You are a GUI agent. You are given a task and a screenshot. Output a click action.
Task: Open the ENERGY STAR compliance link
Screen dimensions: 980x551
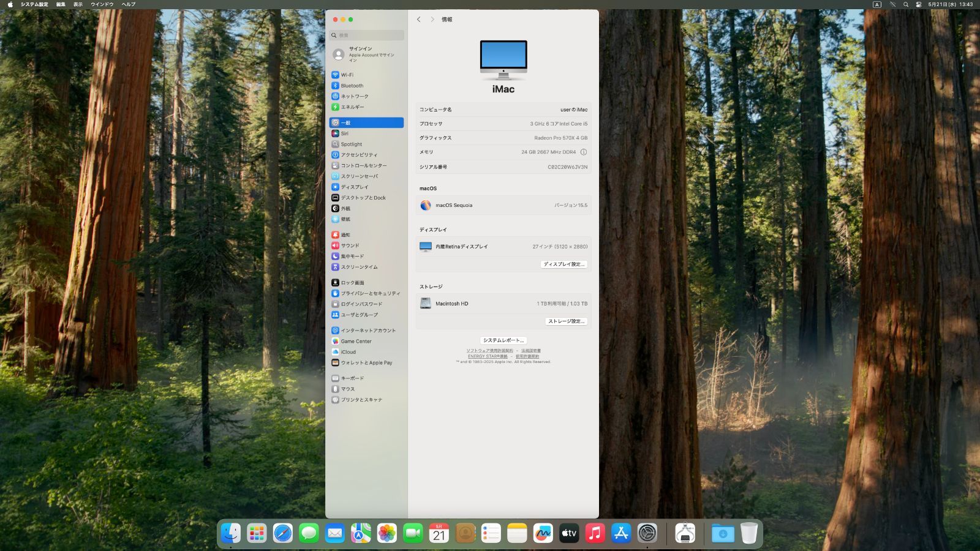tap(488, 356)
